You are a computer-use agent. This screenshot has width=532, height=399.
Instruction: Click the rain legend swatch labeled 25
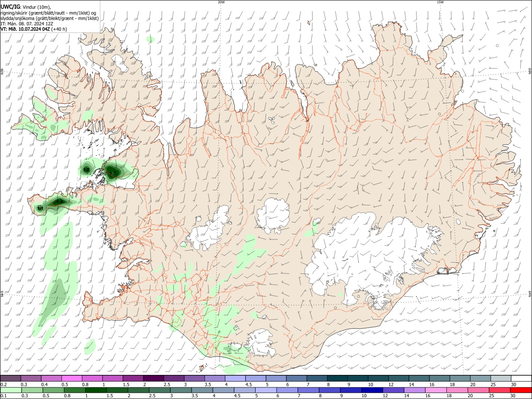pos(500,390)
